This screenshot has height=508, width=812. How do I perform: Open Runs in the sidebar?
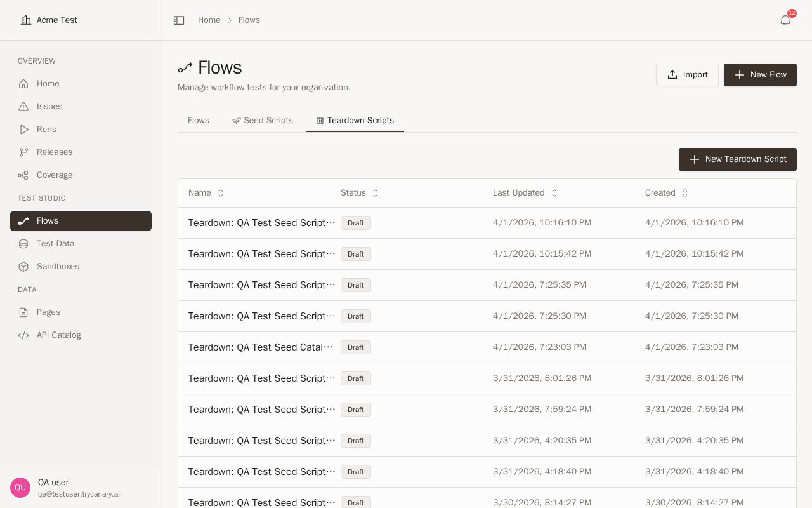(x=81, y=130)
